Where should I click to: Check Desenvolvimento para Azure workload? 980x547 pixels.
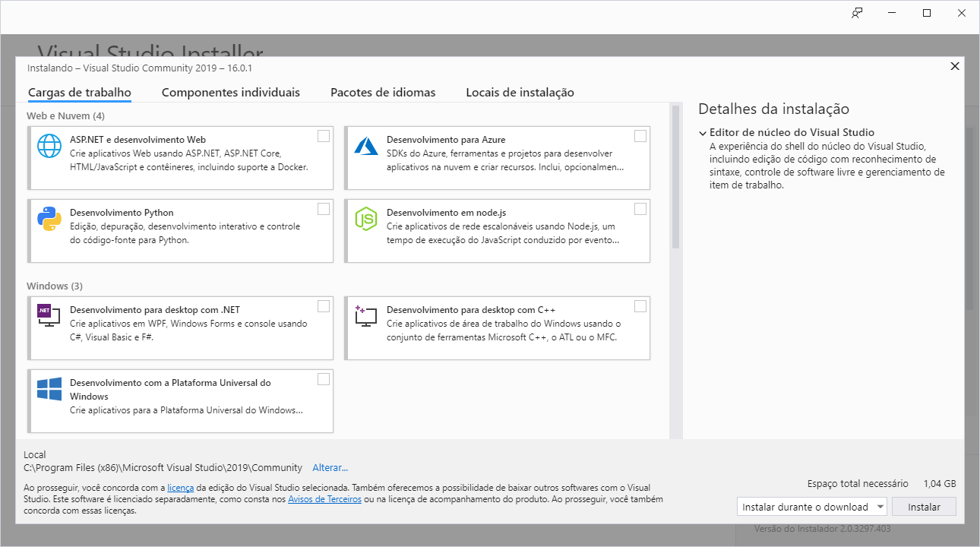pyautogui.click(x=640, y=136)
